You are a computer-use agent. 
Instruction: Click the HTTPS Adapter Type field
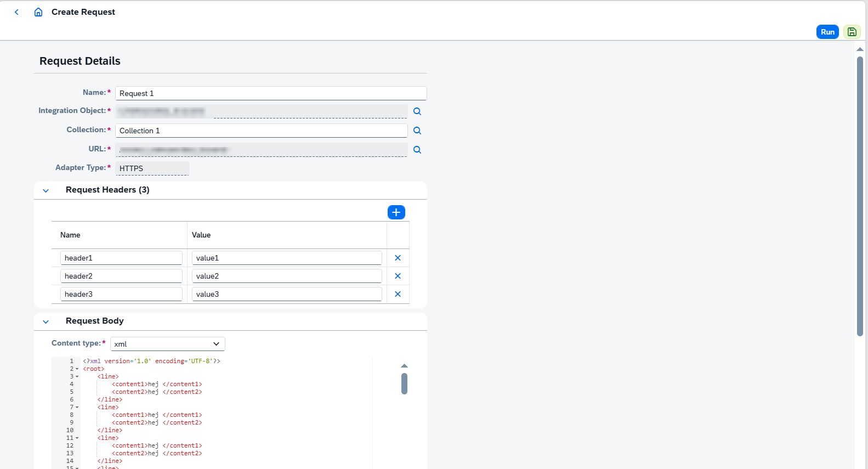point(152,168)
